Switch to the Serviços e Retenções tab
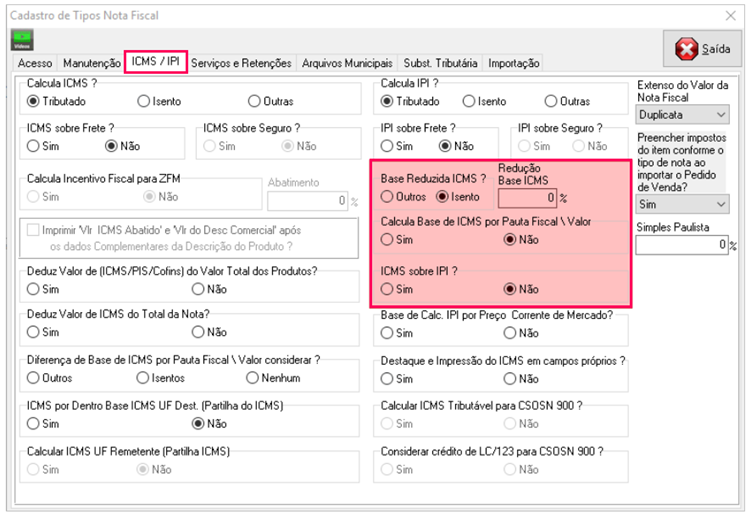The width and height of the screenshot is (751, 520). (241, 63)
